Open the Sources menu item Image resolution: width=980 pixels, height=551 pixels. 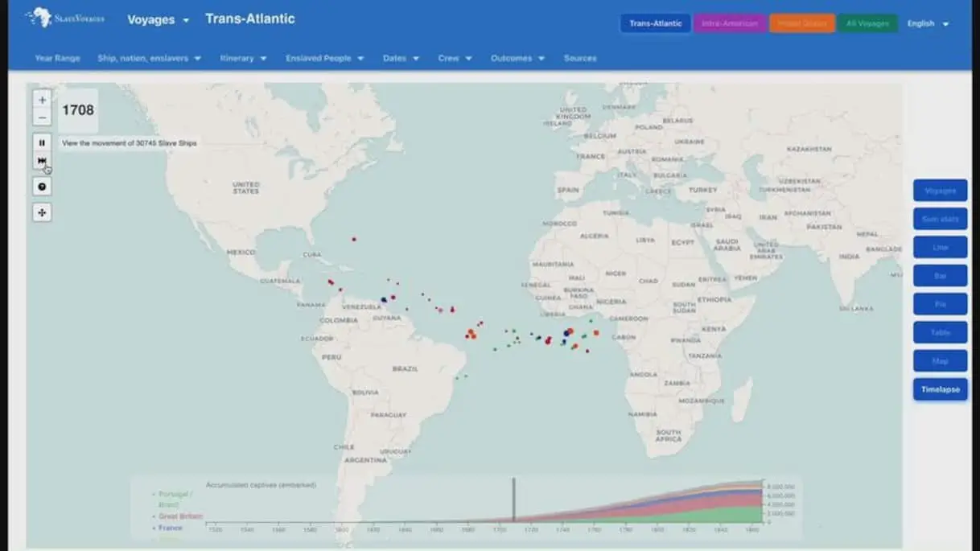(580, 58)
